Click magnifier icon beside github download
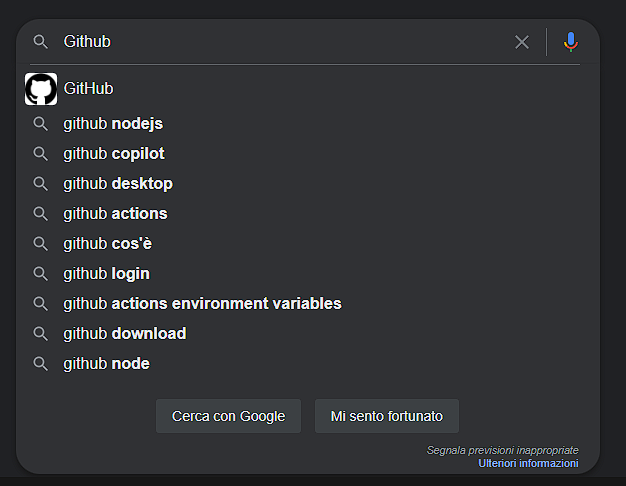 pyautogui.click(x=40, y=333)
